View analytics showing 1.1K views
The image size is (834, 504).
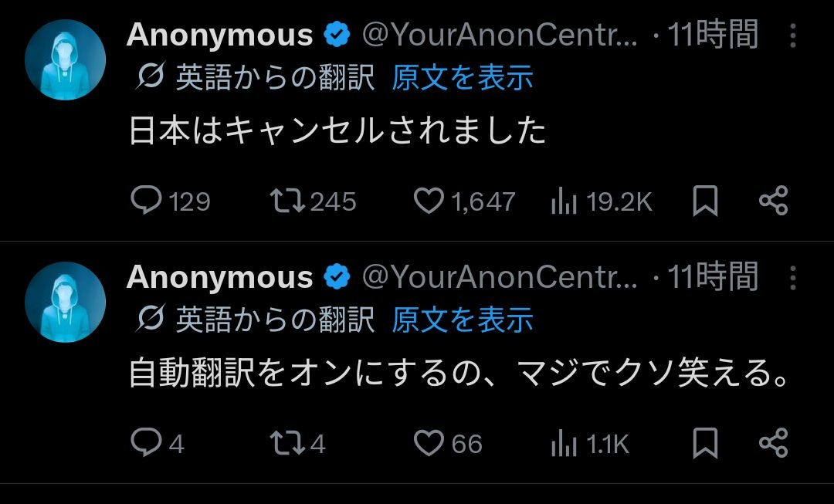click(x=564, y=444)
